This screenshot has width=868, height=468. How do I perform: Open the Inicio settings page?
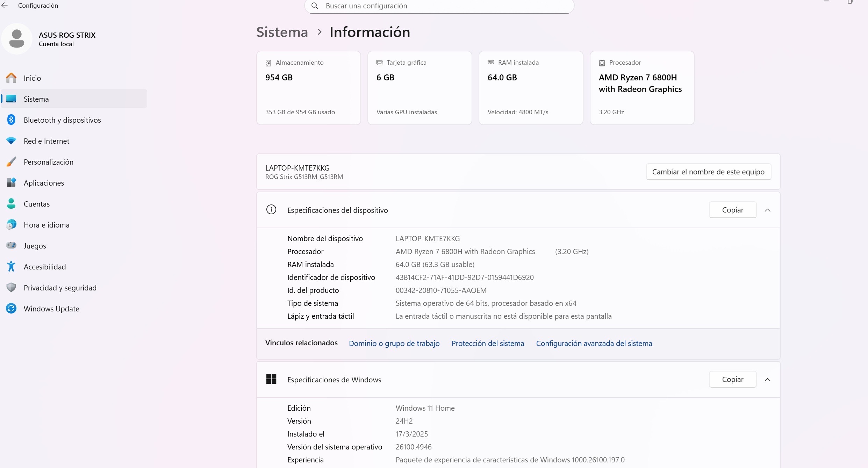(x=74, y=78)
